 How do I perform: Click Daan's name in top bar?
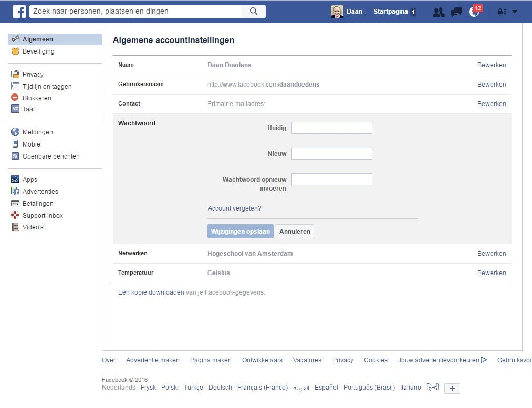click(x=354, y=12)
